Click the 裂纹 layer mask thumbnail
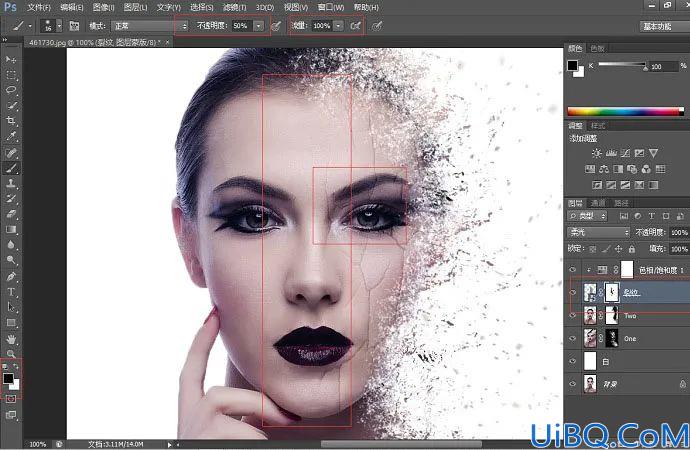Viewport: 690px width, 450px height. (x=612, y=293)
